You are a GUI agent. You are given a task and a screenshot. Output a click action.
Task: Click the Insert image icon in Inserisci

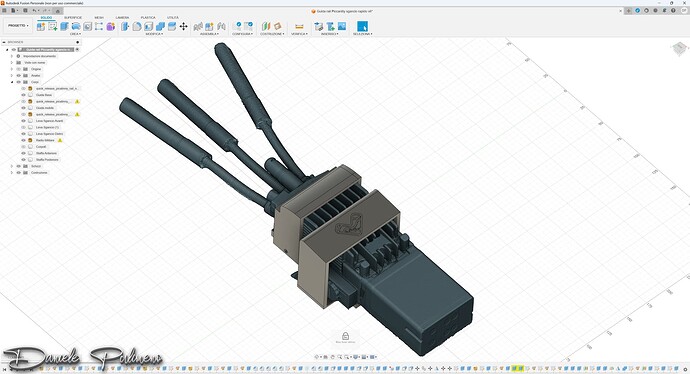342,26
